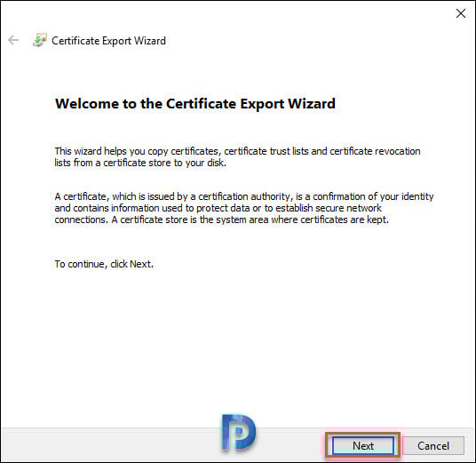
Task: Click Next to continue the wizard
Action: tap(362, 446)
